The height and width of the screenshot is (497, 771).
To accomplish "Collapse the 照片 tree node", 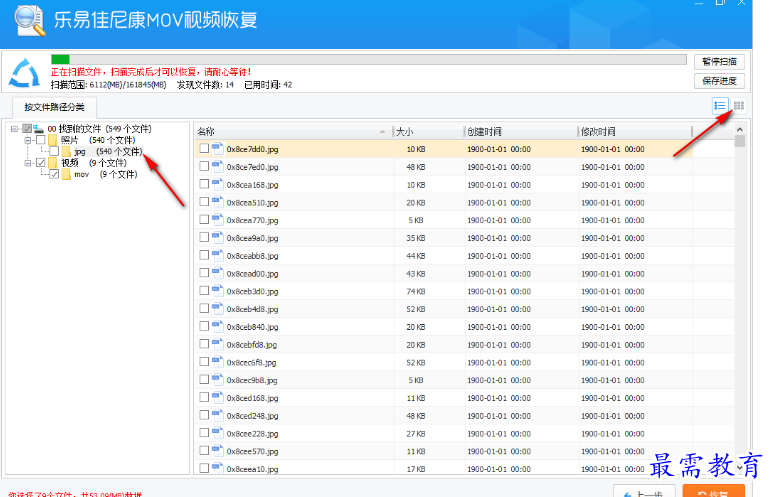I will point(28,140).
